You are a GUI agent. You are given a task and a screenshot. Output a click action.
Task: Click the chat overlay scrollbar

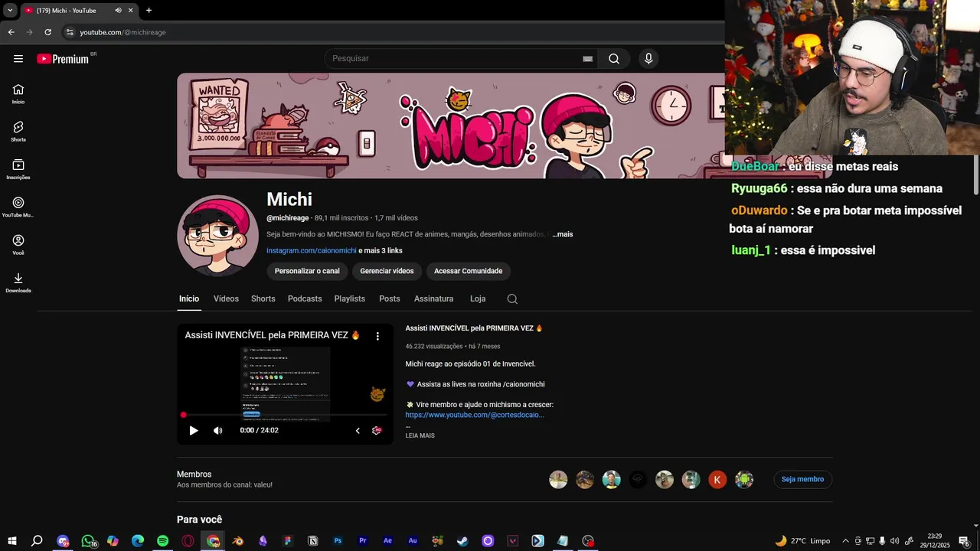click(x=975, y=175)
